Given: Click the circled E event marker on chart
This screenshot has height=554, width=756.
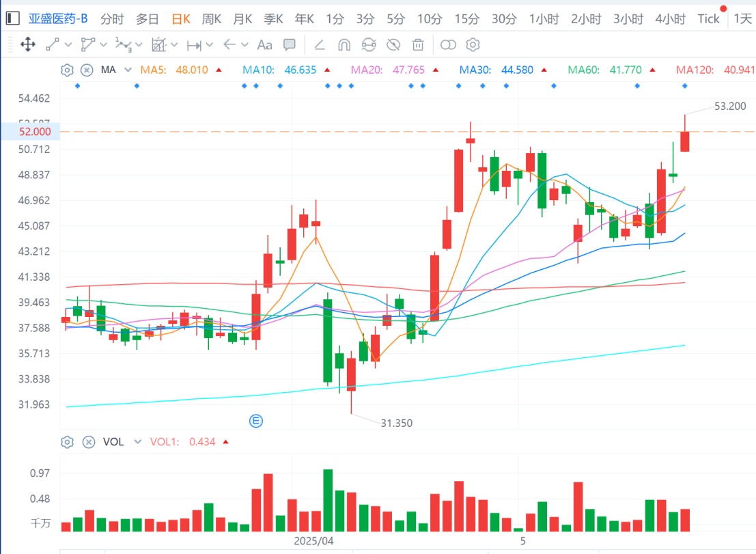Looking at the screenshot, I should tap(257, 421).
